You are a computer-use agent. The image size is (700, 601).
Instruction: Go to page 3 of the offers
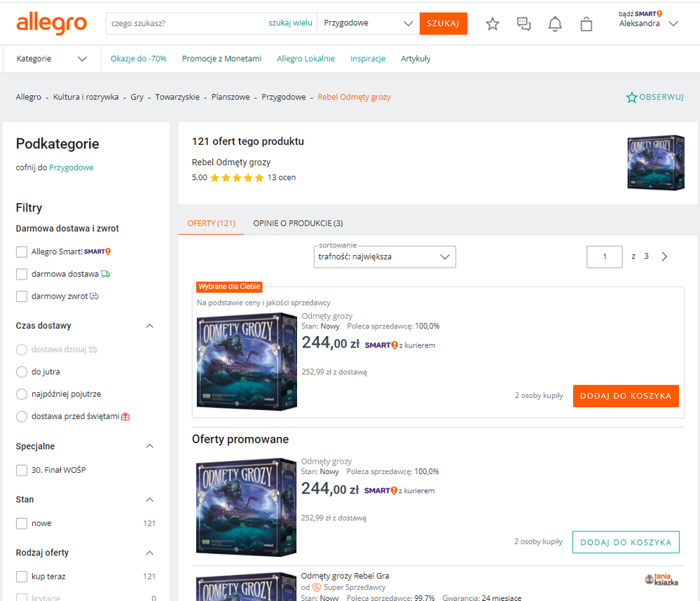point(646,256)
